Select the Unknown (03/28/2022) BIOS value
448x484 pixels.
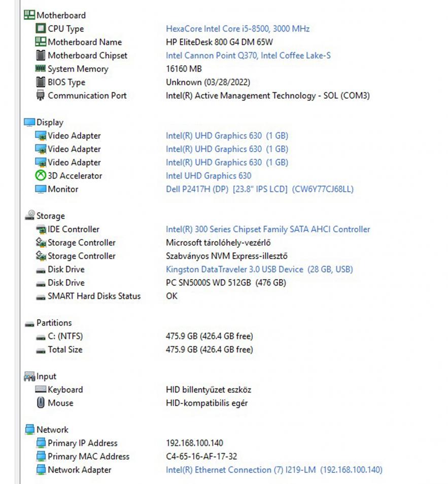pyautogui.click(x=208, y=82)
